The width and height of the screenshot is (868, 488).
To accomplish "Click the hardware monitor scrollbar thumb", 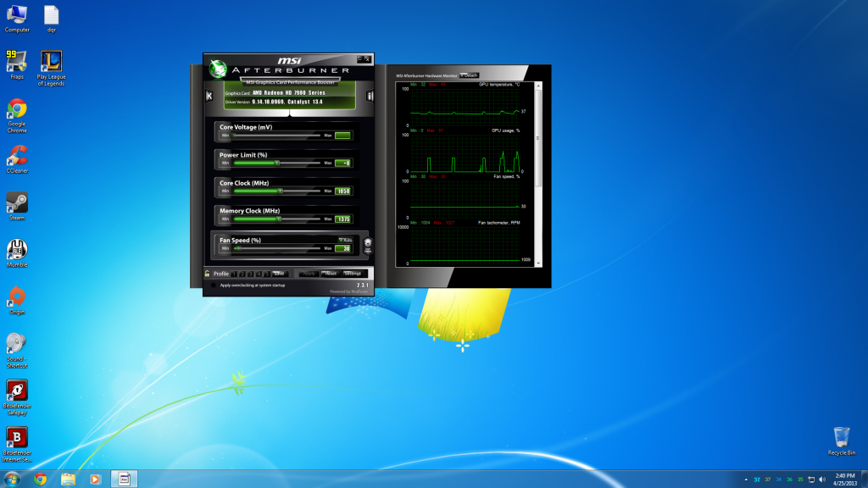I will click(x=538, y=138).
